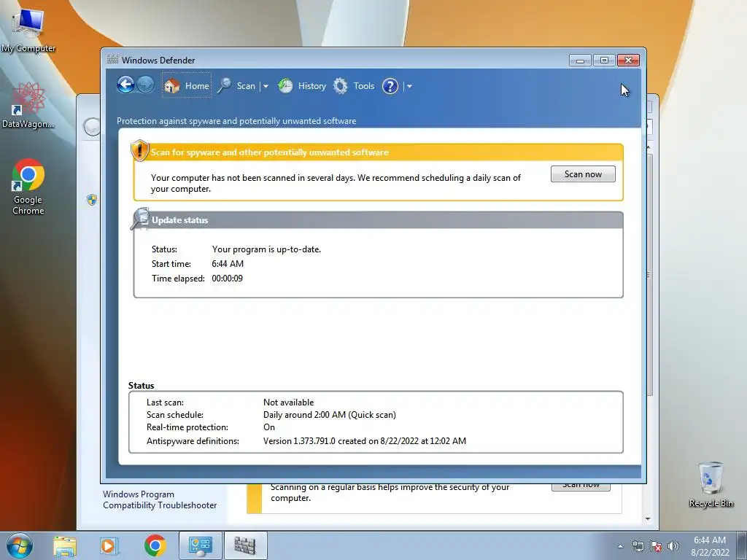Screen dimensions: 747x560
Task: Open the Recycle Bin on the desktop
Action: [711, 484]
